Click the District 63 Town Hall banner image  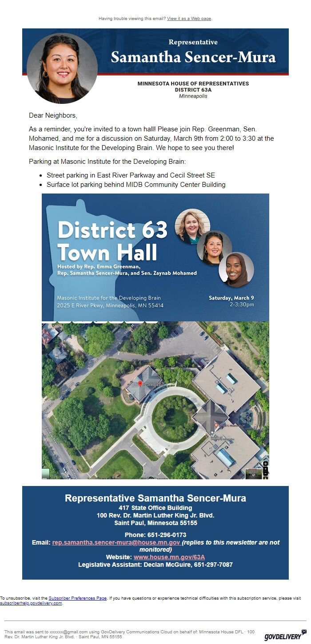click(x=155, y=257)
